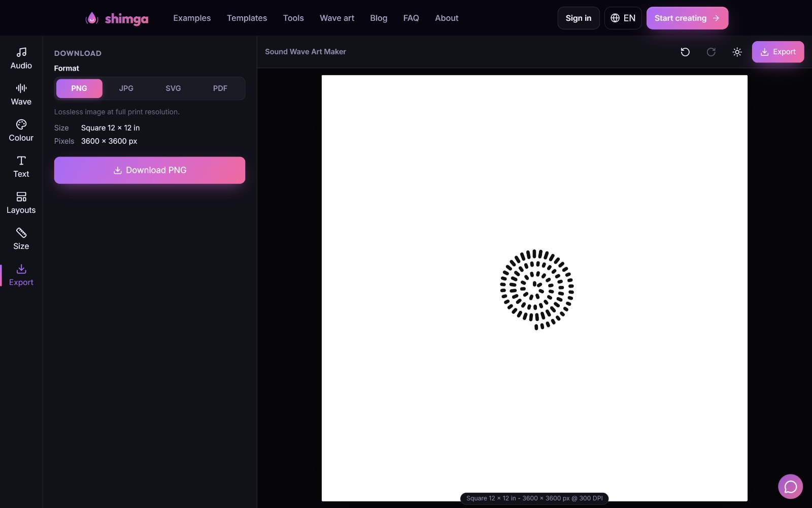
Task: Click the Start creating button
Action: coord(687,18)
